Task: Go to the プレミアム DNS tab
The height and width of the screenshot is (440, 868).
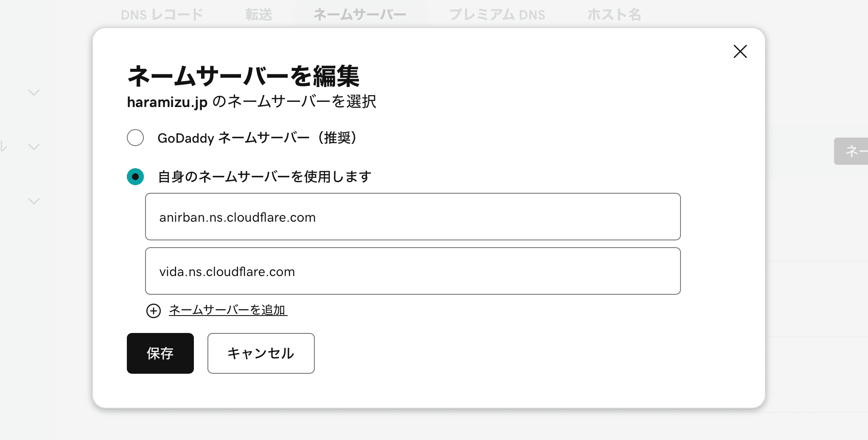Action: click(x=497, y=15)
